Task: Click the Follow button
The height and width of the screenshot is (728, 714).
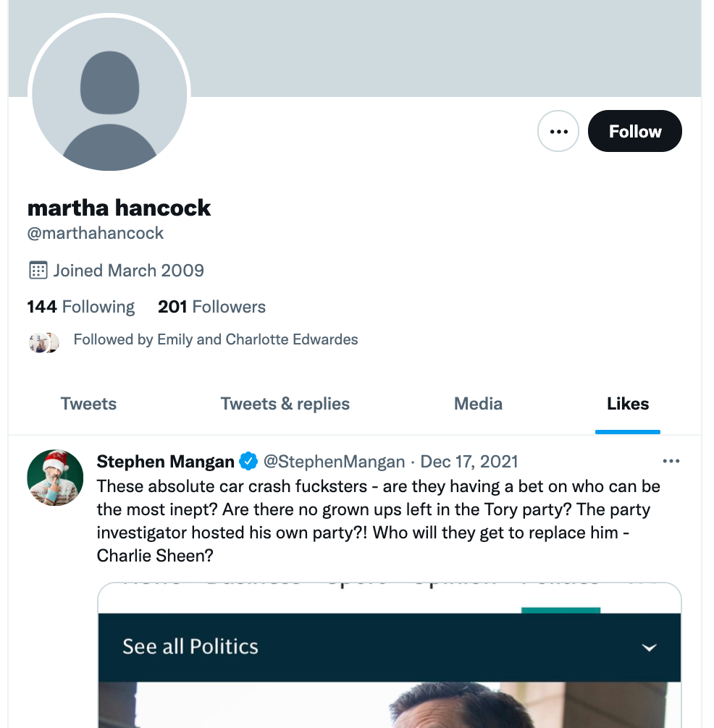Action: (635, 132)
